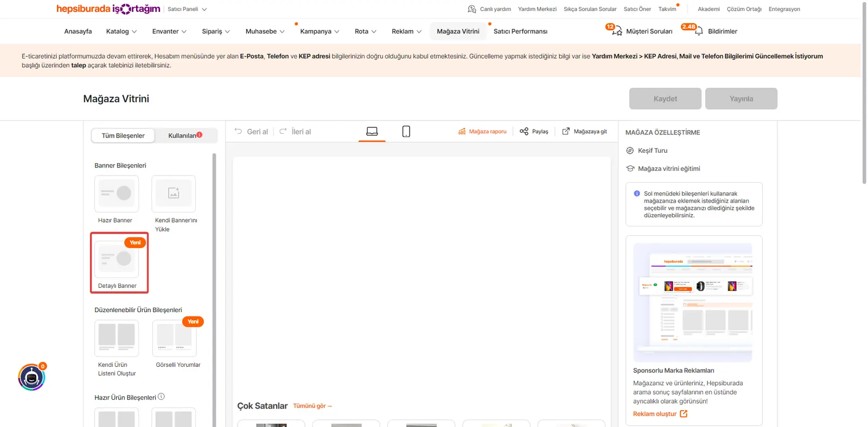Image resolution: width=868 pixels, height=427 pixels.
Task: Switch to Kullanılan tab
Action: tap(186, 135)
